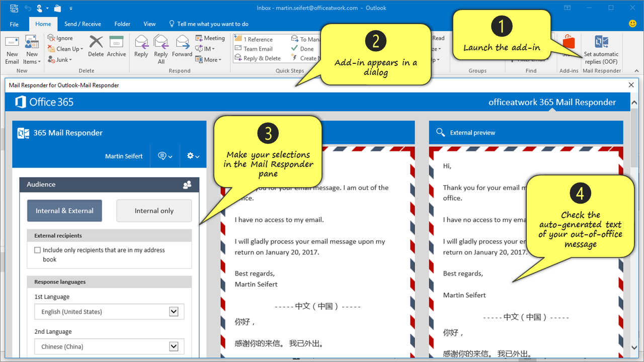Open the View tab
The height and width of the screenshot is (362, 644).
click(149, 24)
